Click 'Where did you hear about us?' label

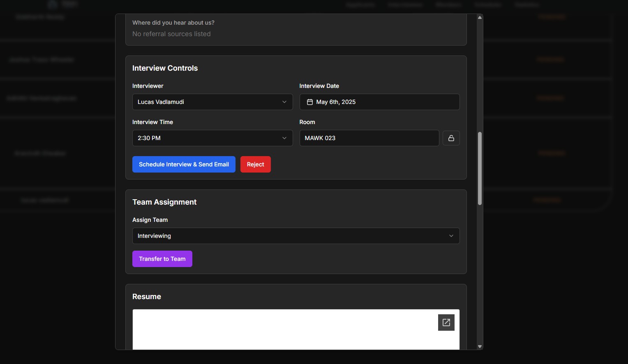(x=173, y=23)
